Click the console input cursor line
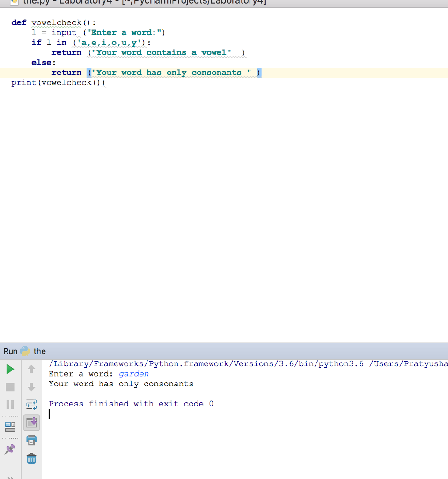Screen dimensions: 448x479 49,414
